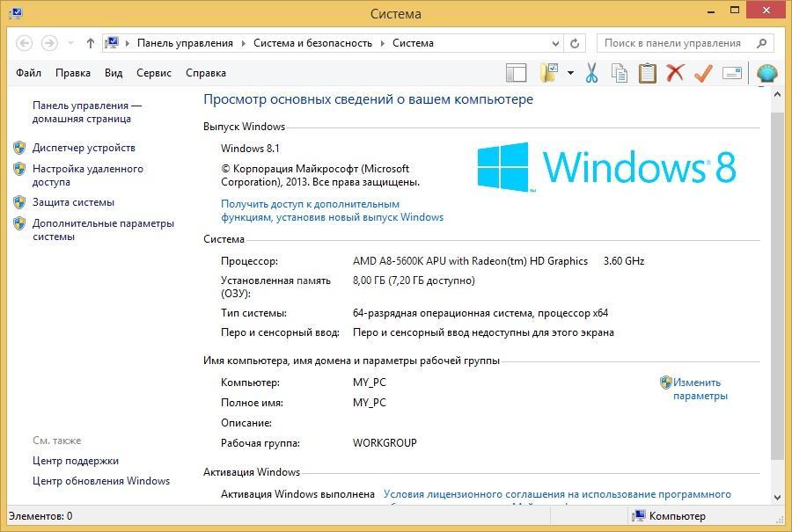Click Получить доступ к дополнительным функциям link
Screen dimensions: 792x532
coord(332,210)
